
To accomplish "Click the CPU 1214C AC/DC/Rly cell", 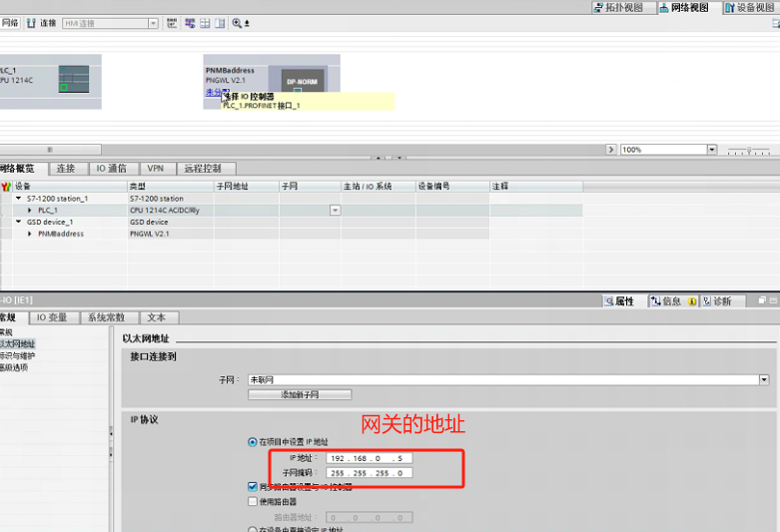I will [170, 211].
